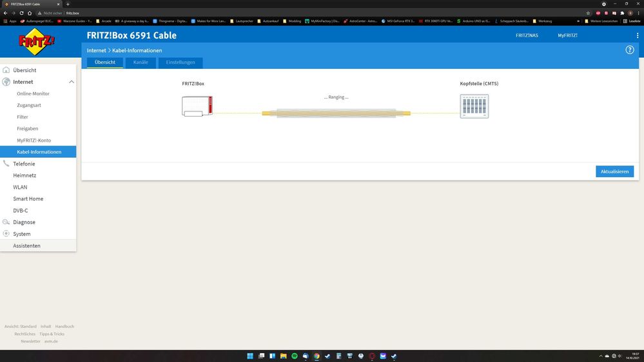Image resolution: width=644 pixels, height=362 pixels.
Task: Select the FRITZ!Box 6591 Cable browser tab
Action: pos(31,4)
